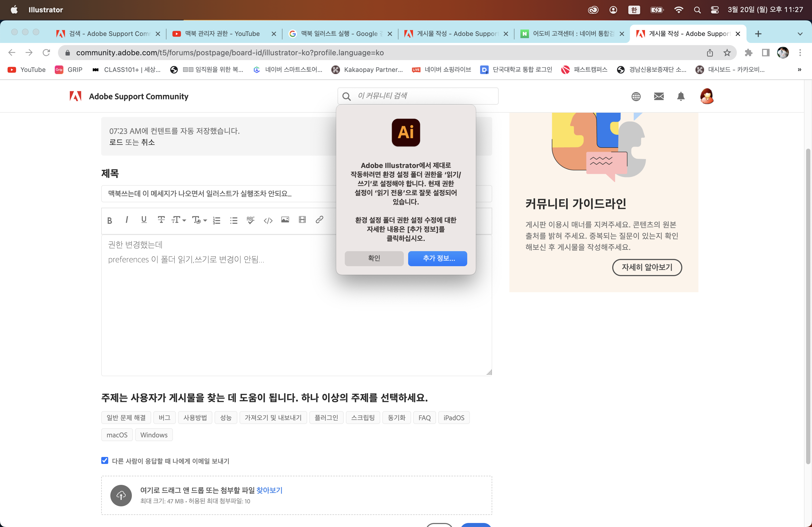
Task: Insert a bulleted list
Action: (x=234, y=220)
